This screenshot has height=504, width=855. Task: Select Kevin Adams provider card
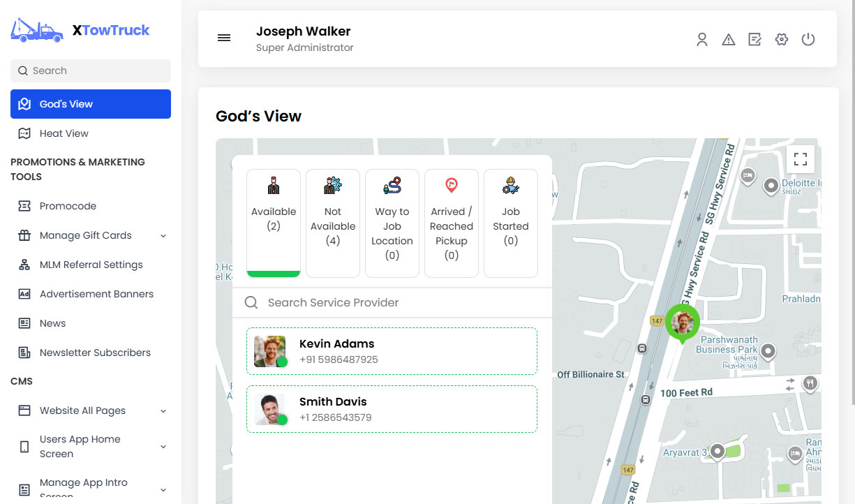(392, 351)
